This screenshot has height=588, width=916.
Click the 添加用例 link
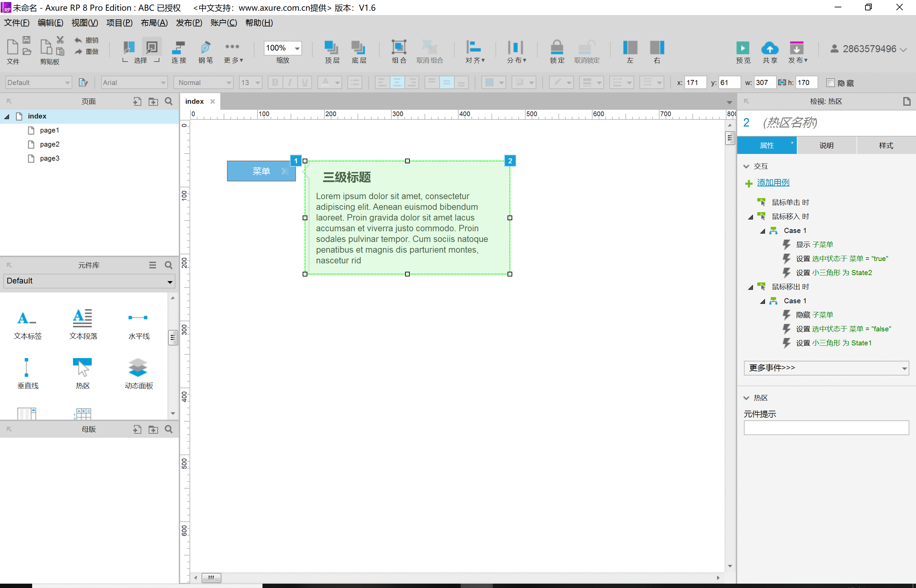(x=773, y=182)
